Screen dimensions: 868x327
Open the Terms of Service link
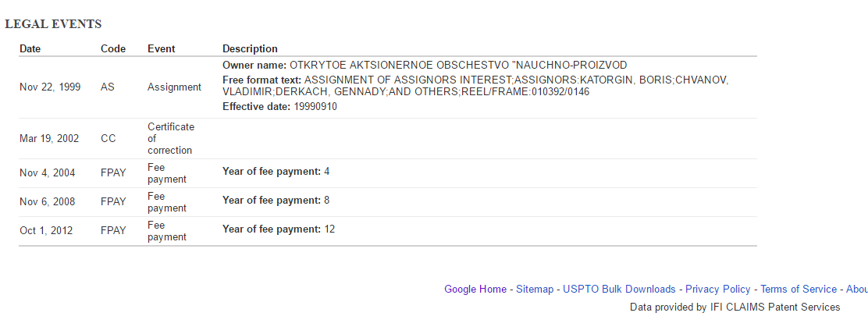(x=799, y=290)
